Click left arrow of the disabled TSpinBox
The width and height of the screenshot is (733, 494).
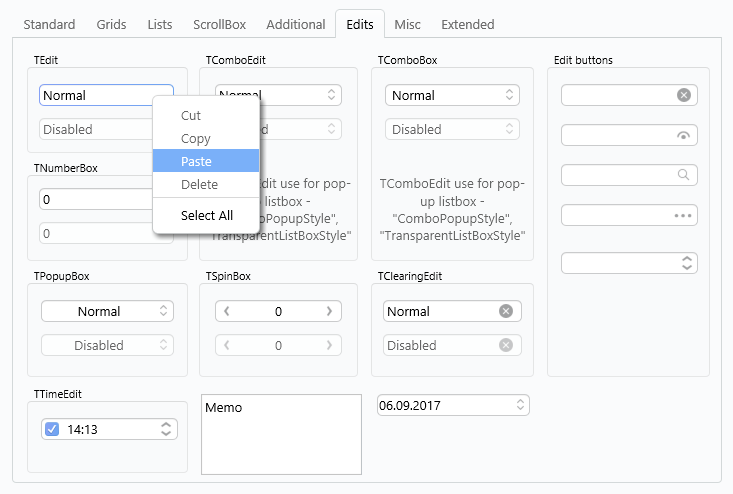click(227, 345)
